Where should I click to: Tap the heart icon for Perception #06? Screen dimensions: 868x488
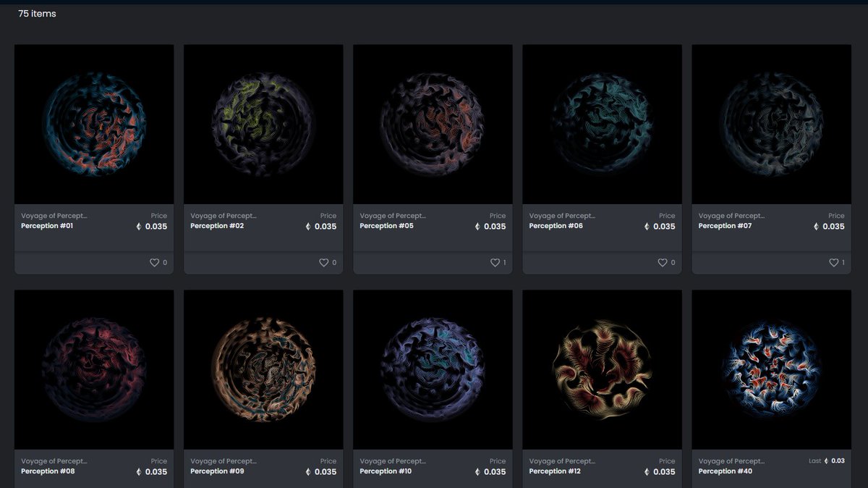662,263
